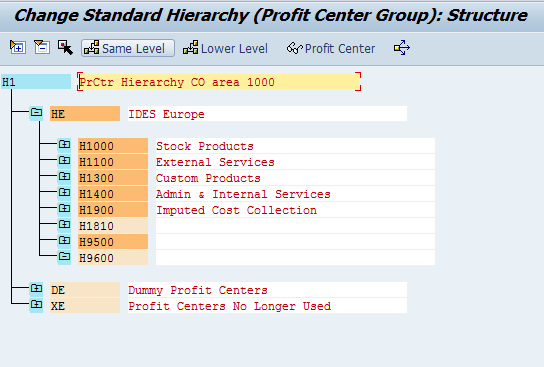Expand the H1900 Imputed Cost Collection icon
The height and width of the screenshot is (367, 544).
(64, 209)
